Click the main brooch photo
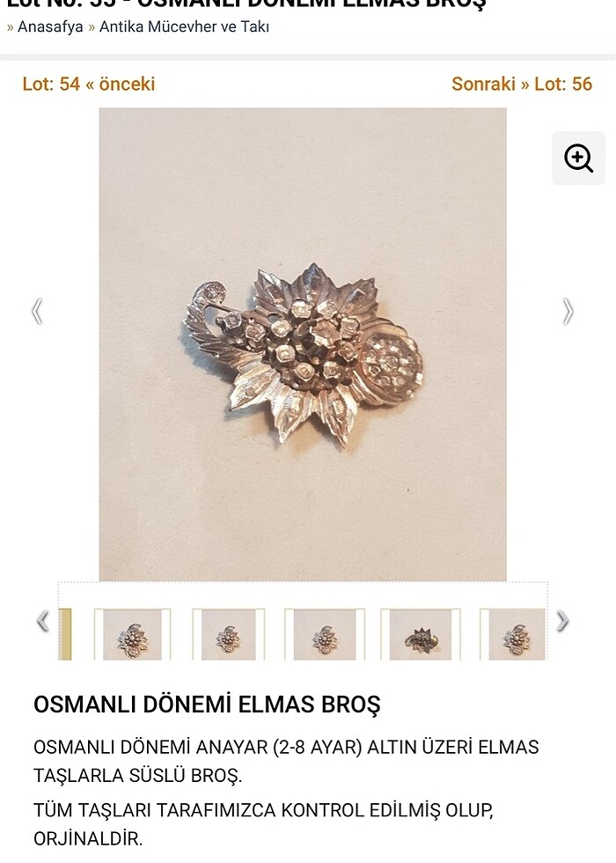 [x=303, y=344]
